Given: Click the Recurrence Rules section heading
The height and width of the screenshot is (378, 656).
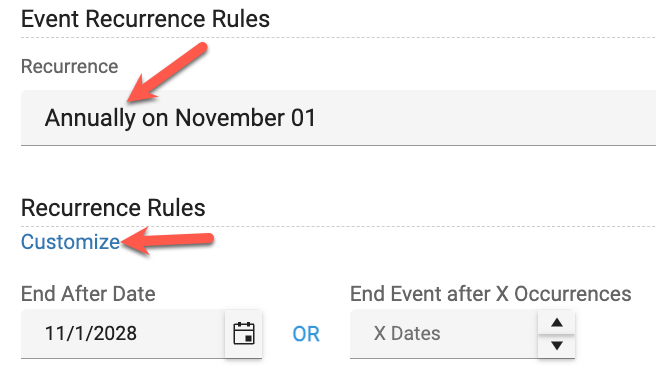Looking at the screenshot, I should pos(113,208).
